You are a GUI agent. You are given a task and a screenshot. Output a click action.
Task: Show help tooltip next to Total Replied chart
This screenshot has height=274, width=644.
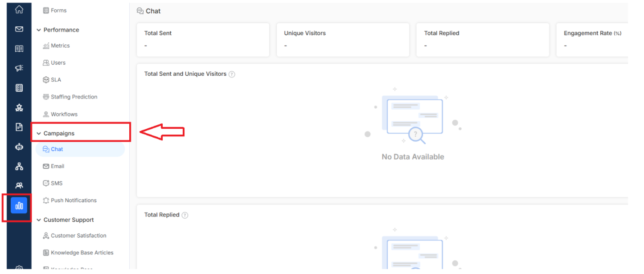(x=185, y=215)
